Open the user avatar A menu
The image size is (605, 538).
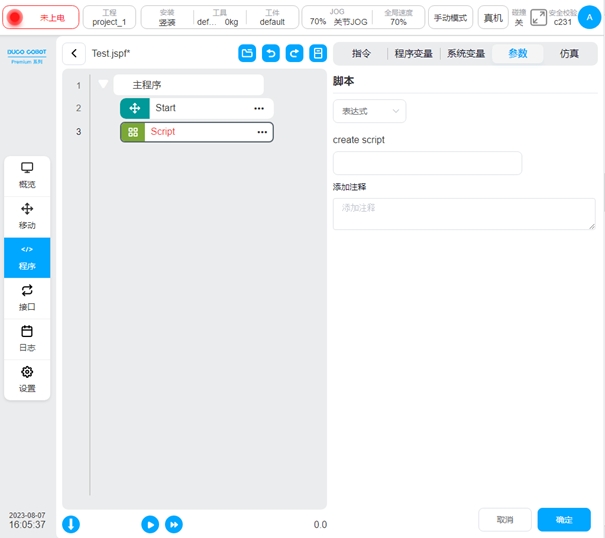tap(586, 17)
